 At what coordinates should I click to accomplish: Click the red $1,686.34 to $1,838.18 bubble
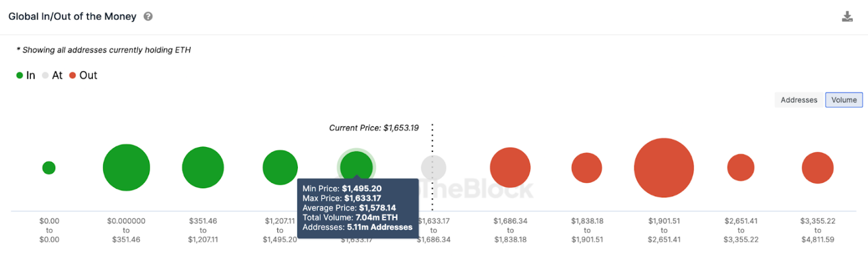point(510,168)
